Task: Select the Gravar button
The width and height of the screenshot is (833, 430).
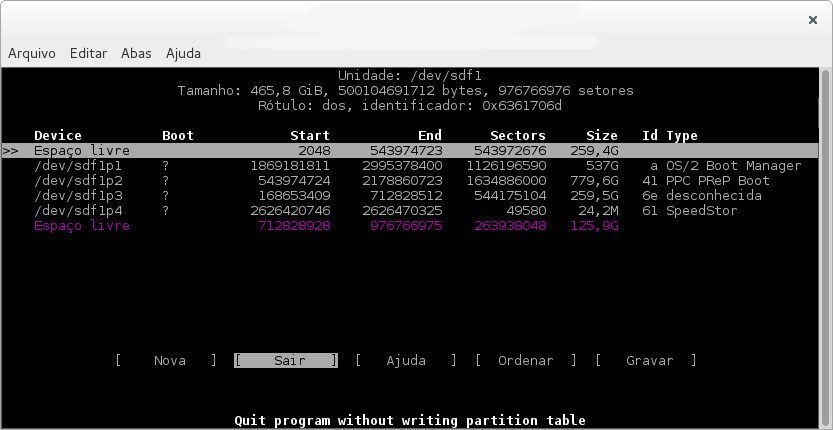Action: 646,361
